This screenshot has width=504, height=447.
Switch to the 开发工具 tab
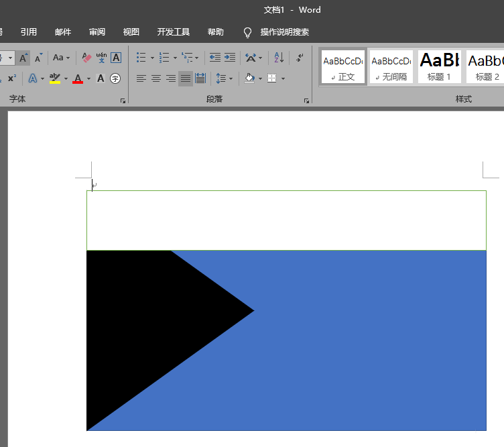(174, 31)
